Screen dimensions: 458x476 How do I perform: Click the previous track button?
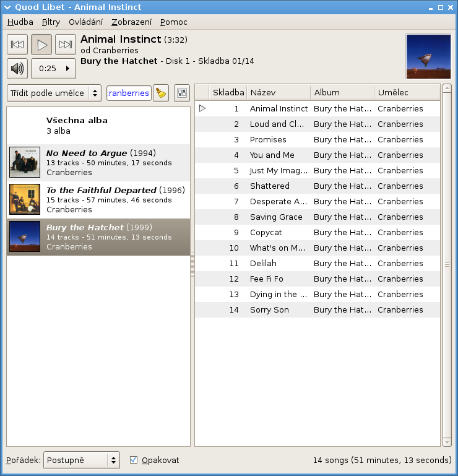click(17, 45)
